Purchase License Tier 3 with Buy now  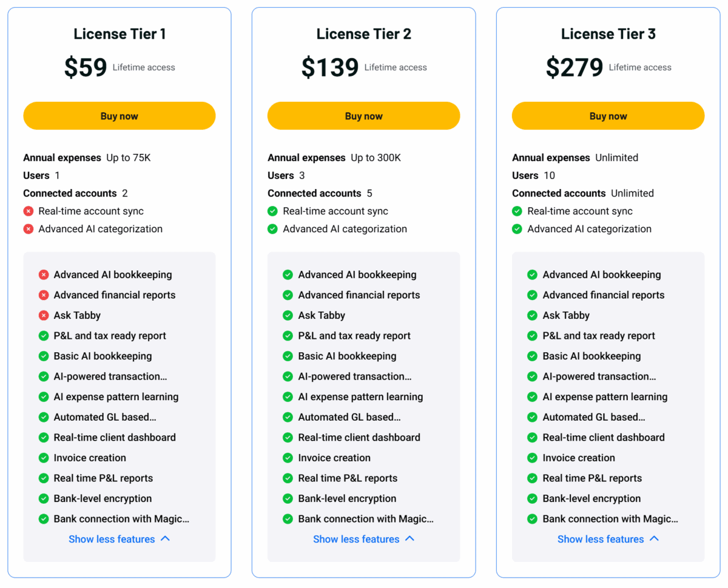pyautogui.click(x=608, y=116)
